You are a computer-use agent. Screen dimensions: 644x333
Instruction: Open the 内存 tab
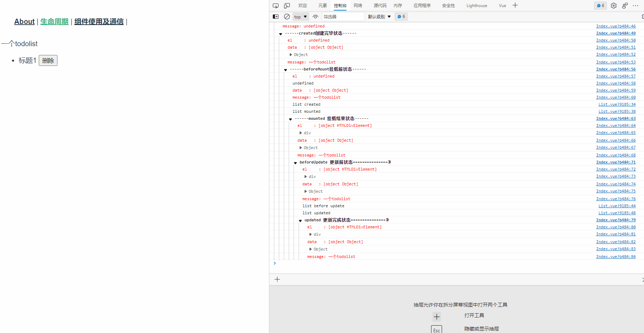pos(398,6)
